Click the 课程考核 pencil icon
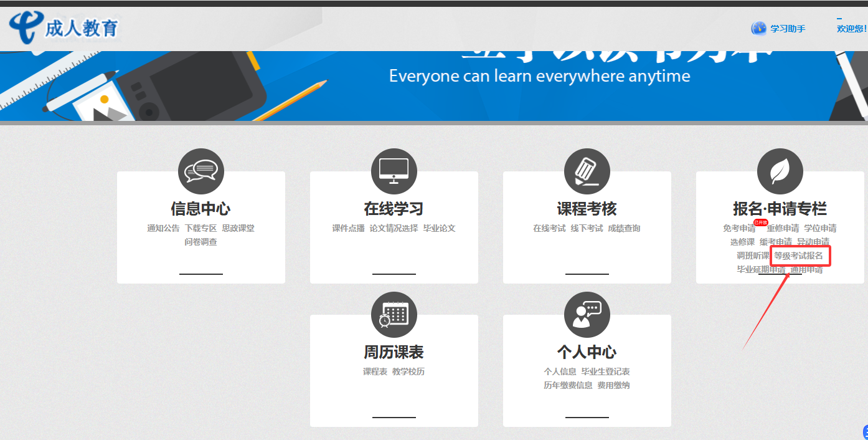 click(x=587, y=171)
